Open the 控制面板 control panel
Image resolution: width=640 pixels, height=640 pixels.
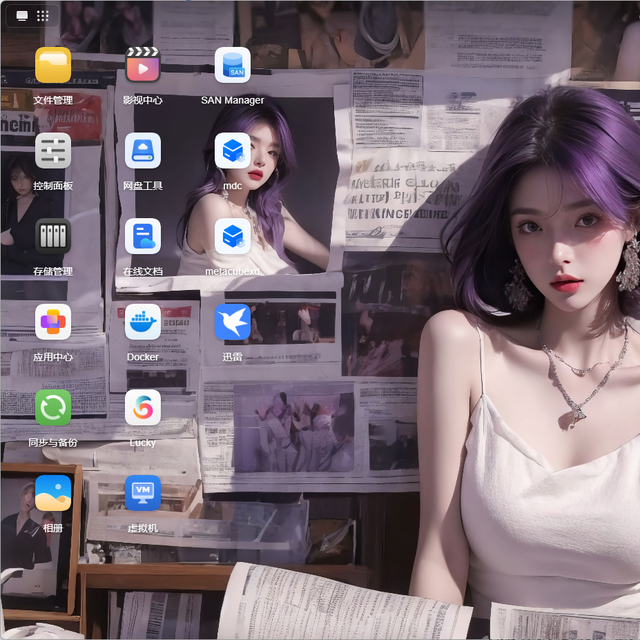53,151
